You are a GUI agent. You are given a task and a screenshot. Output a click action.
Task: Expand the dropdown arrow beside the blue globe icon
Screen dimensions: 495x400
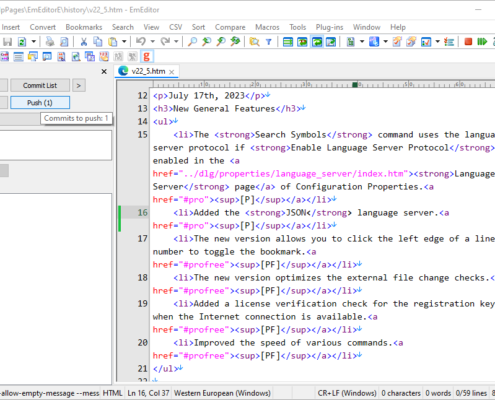click(x=385, y=42)
